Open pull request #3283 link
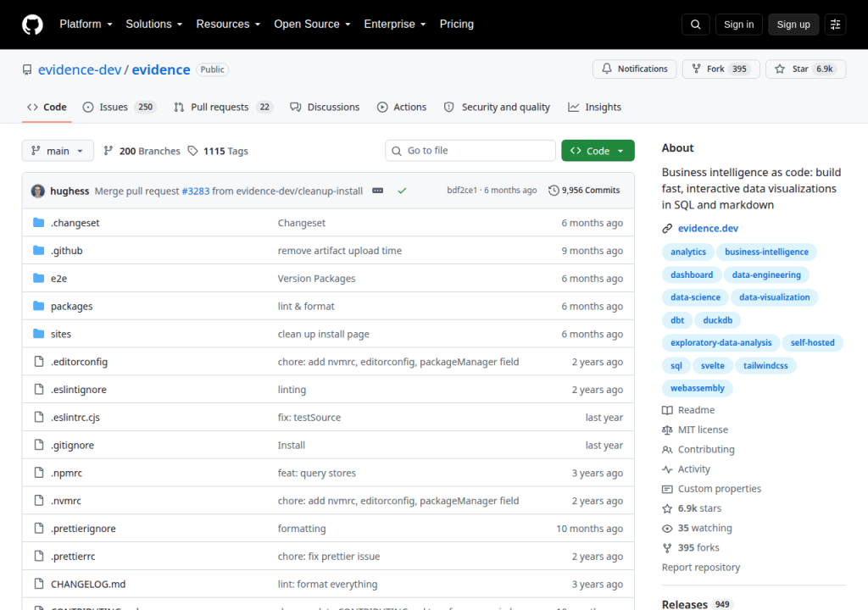The height and width of the screenshot is (610, 868). click(196, 191)
